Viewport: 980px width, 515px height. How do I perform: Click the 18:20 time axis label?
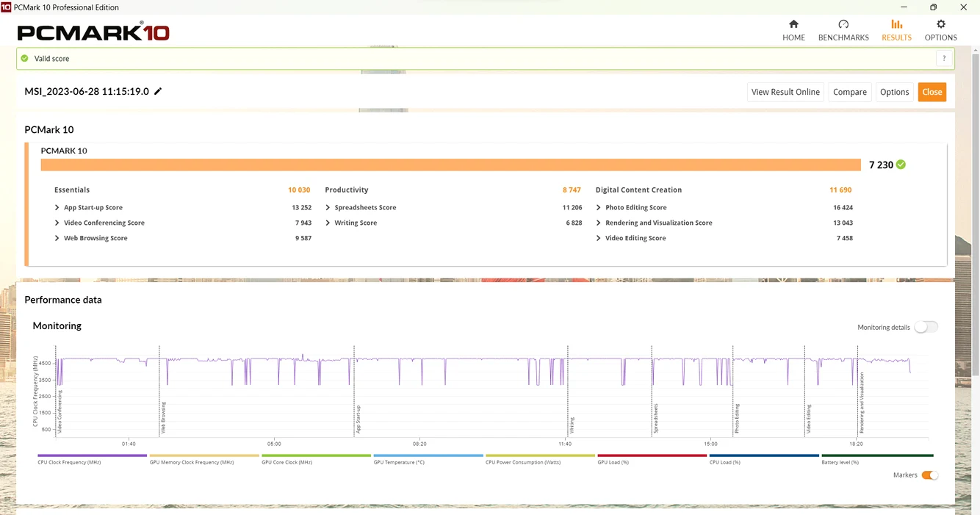856,444
